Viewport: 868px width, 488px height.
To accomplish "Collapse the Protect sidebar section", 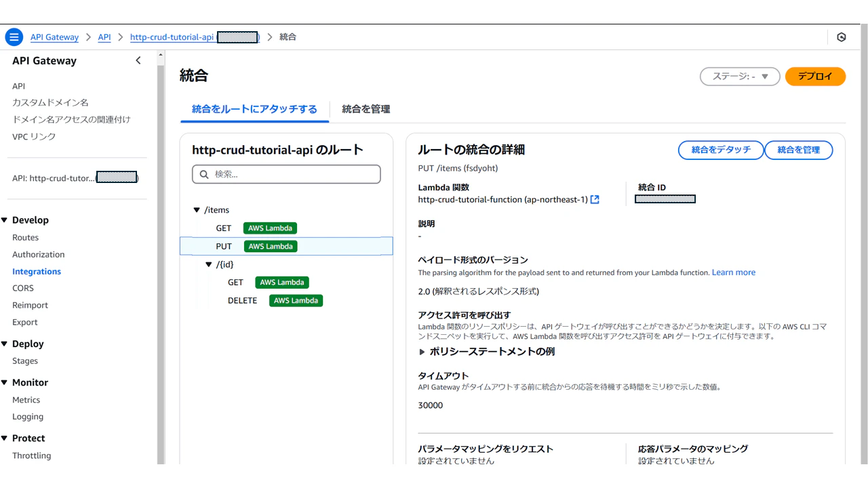I will 4,439.
